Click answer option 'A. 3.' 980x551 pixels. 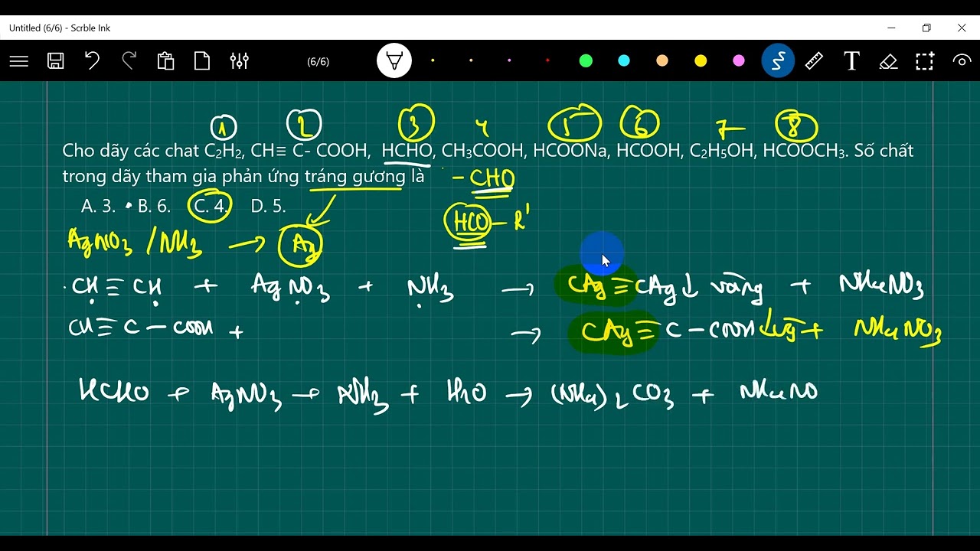98,206
